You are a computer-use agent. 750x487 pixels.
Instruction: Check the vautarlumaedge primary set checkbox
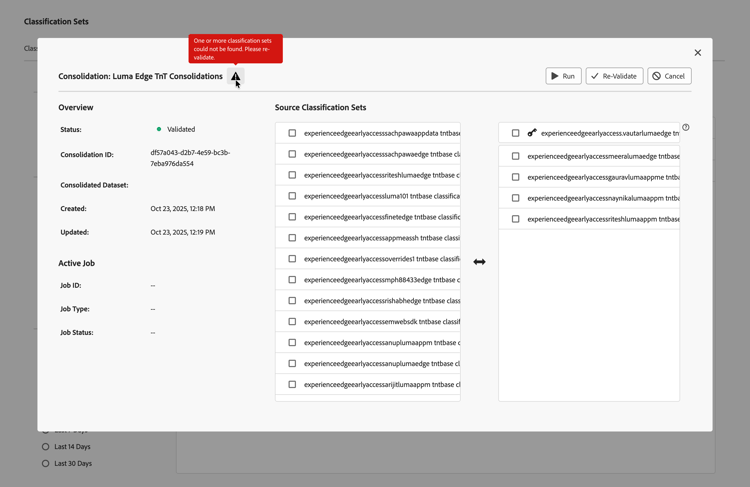[x=515, y=133]
